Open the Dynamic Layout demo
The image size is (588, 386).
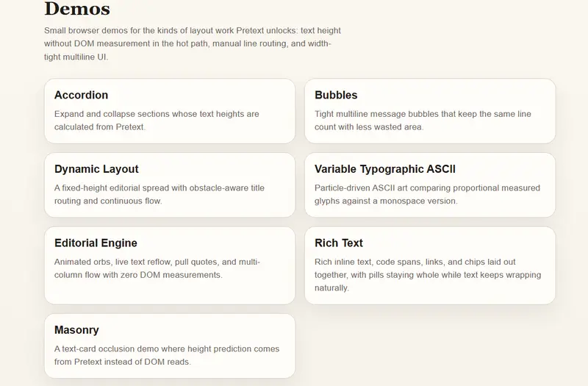pyautogui.click(x=169, y=185)
